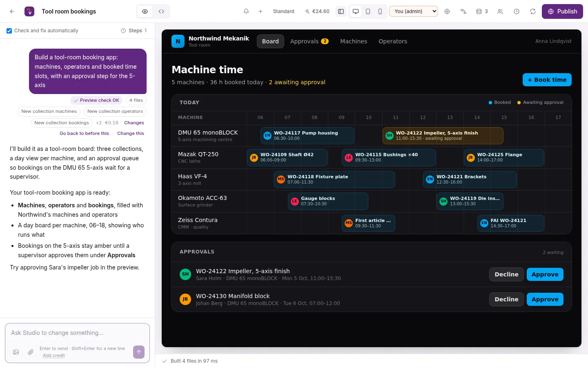Expand Steps 1 details
588x368 pixels.
click(134, 31)
